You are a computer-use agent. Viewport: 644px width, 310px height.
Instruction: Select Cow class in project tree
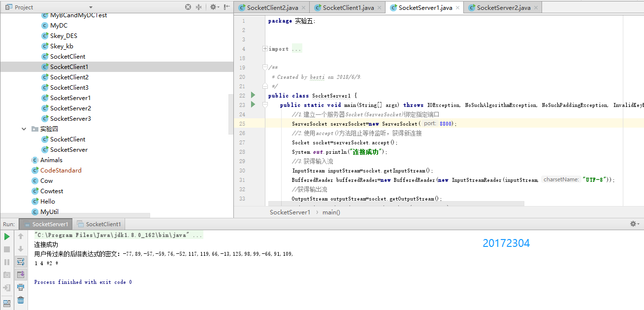(47, 180)
